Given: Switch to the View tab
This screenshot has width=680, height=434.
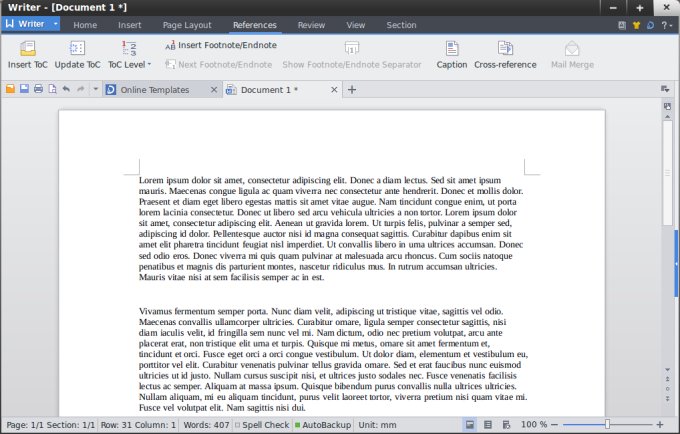Looking at the screenshot, I should click(356, 25).
